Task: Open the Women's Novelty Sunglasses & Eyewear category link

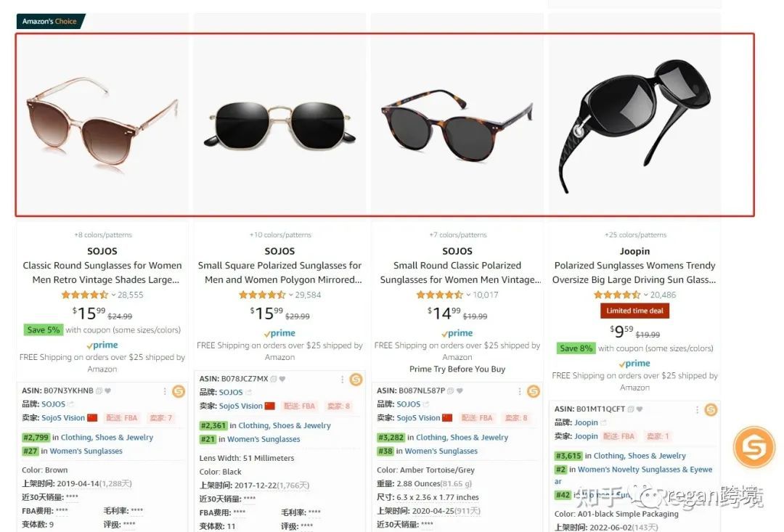Action: (634, 475)
